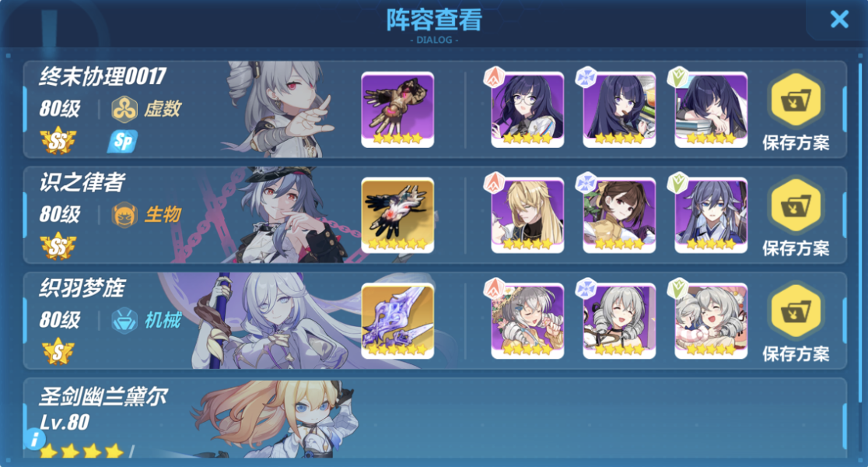Select the black glove weapon of 识之律者
Screen dimensions: 868x467
(397, 216)
